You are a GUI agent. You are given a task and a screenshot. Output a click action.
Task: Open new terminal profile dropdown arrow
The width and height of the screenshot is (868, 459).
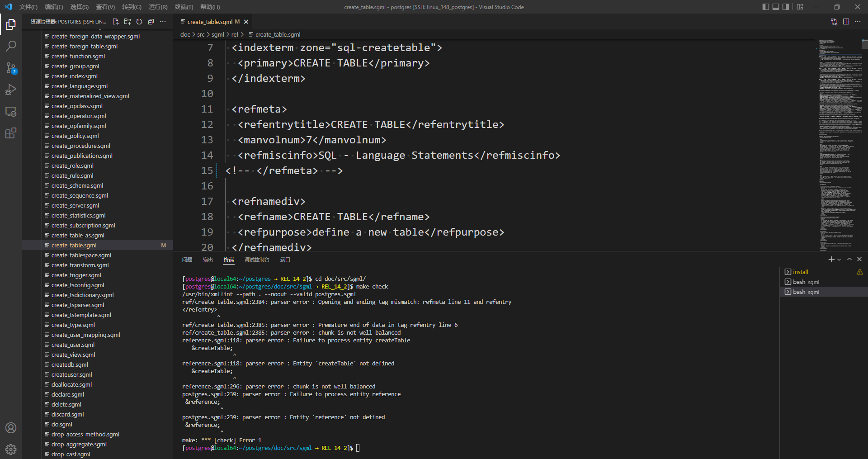839,260
